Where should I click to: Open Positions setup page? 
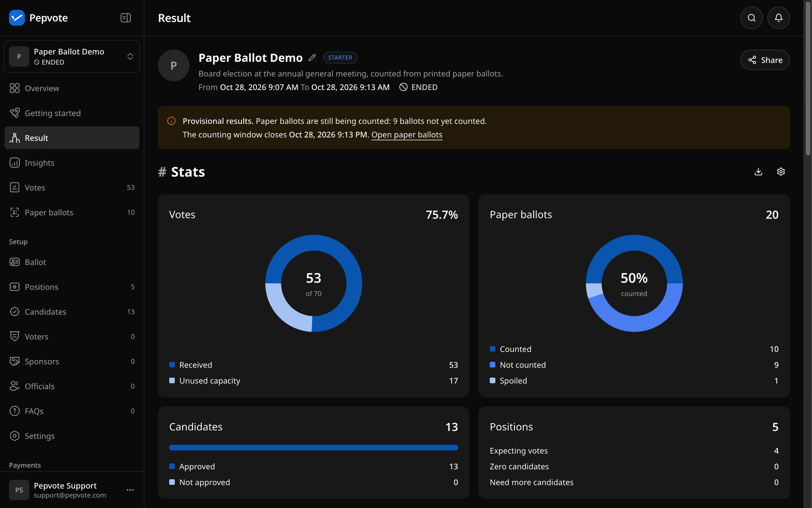[72, 287]
